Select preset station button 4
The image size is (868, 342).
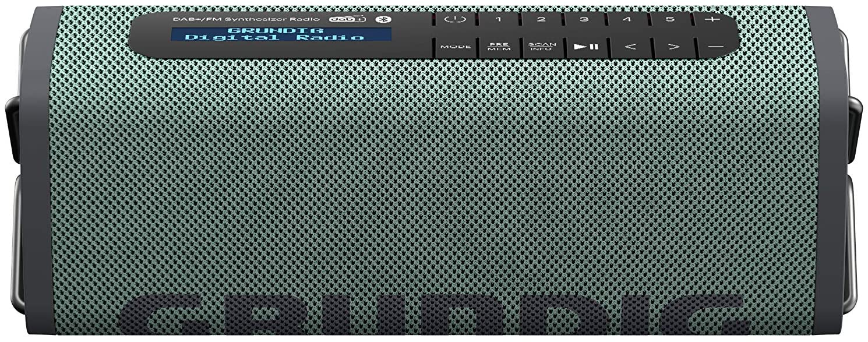pos(627,19)
